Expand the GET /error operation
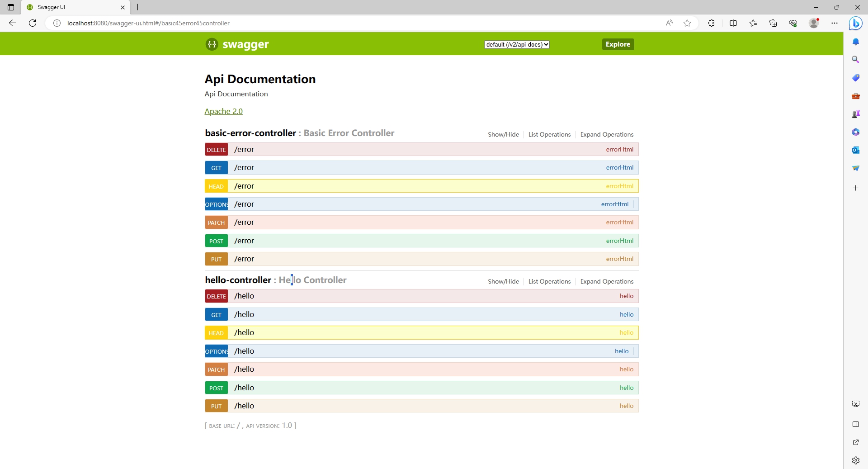868x469 pixels. (421, 168)
